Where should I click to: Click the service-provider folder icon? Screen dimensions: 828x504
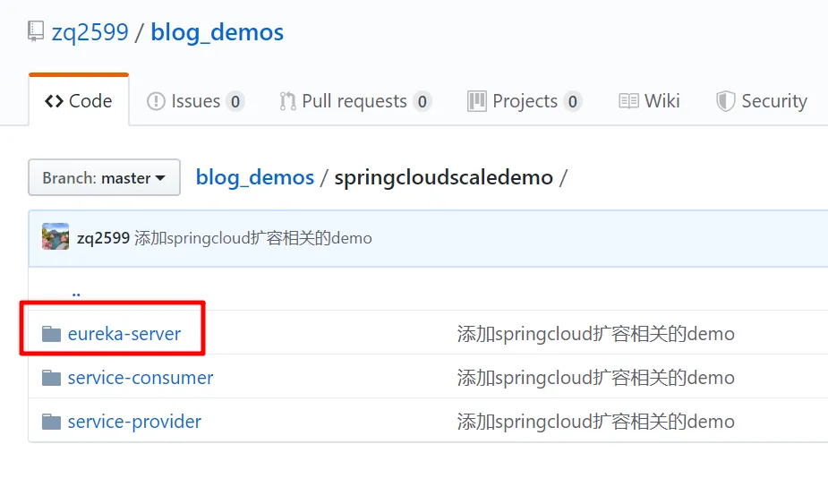point(51,422)
